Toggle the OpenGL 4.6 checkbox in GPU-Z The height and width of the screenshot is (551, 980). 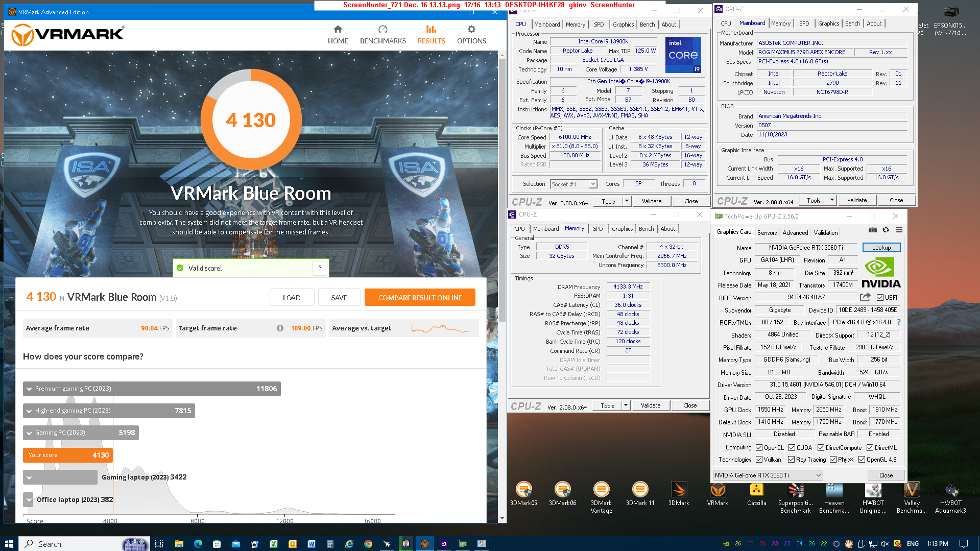point(862,460)
